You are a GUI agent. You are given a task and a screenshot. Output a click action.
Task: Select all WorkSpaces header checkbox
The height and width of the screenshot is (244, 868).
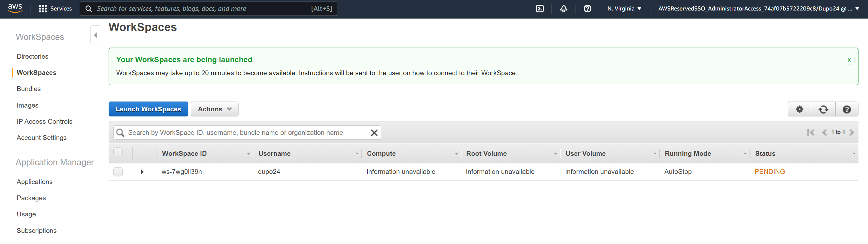coord(118,152)
